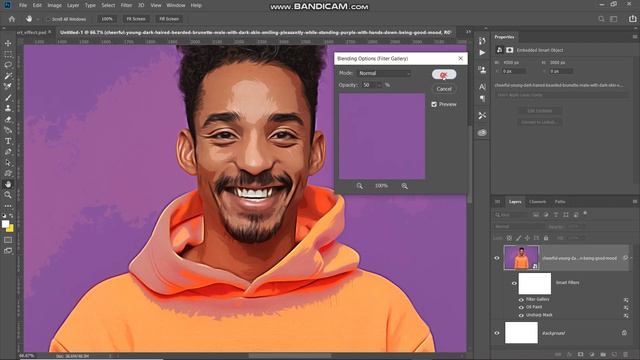The height and width of the screenshot is (360, 640).
Task: Toggle Quick Mask mode icon
Action: [x=8, y=240]
